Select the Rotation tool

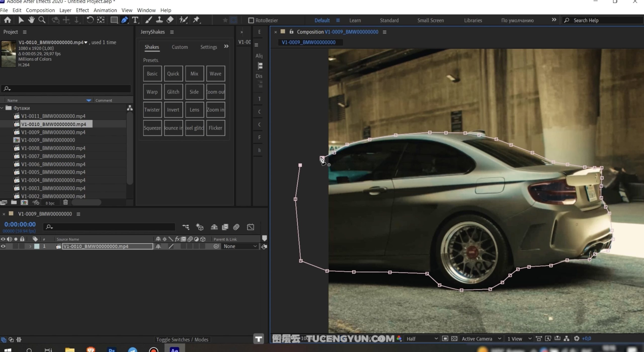pyautogui.click(x=90, y=20)
